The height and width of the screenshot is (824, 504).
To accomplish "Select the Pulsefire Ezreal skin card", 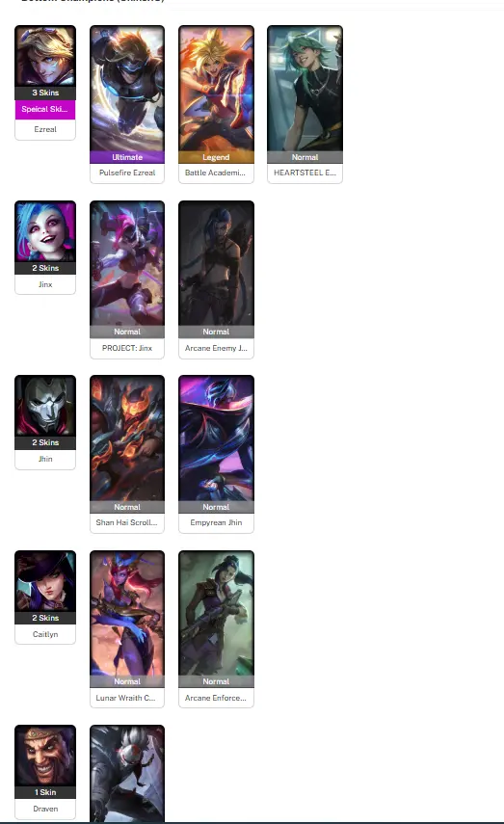I will tap(127, 104).
